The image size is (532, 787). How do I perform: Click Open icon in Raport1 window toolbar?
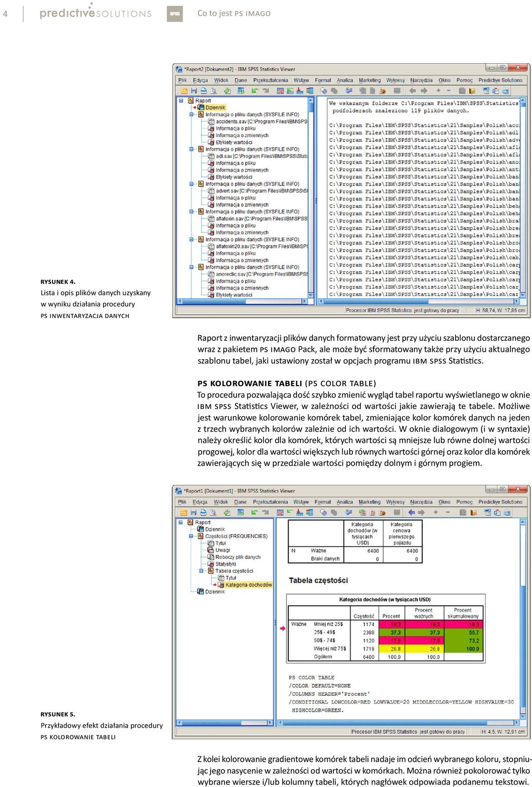click(184, 512)
